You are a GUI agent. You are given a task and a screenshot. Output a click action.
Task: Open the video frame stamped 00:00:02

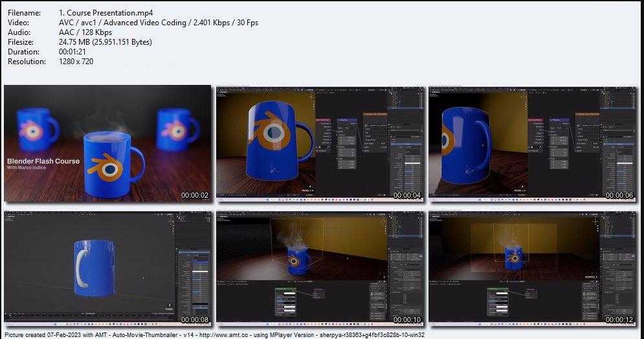(x=107, y=143)
